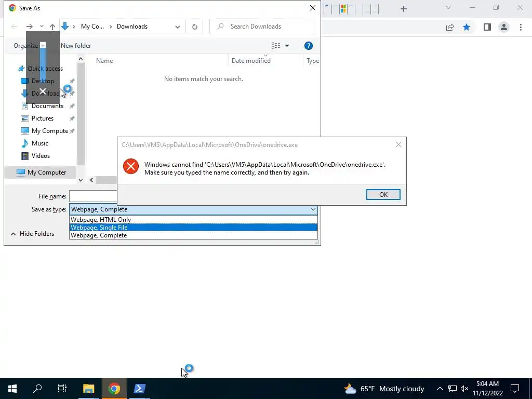Select the Microsoft tab in Chrome

pyautogui.click(x=343, y=9)
